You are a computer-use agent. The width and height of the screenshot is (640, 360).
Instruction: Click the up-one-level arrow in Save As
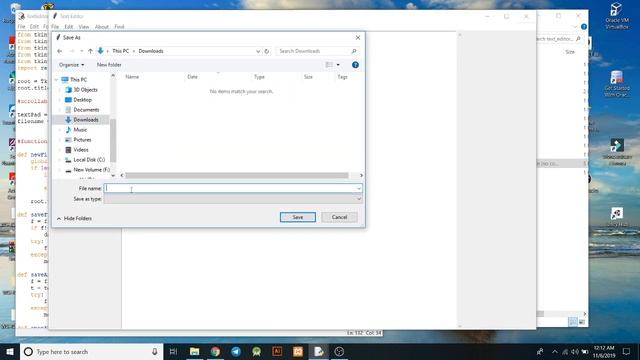(90, 51)
